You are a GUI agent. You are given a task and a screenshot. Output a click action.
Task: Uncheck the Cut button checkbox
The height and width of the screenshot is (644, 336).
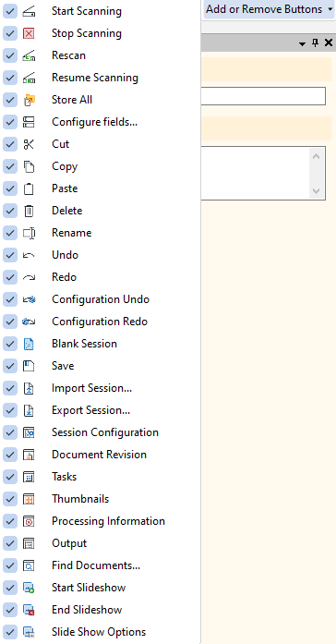(10, 144)
